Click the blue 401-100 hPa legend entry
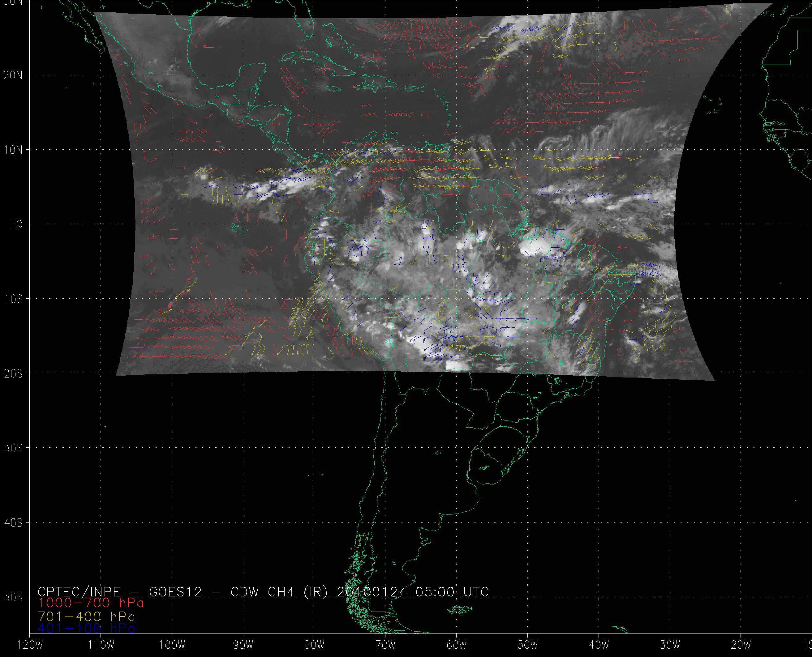Screen dimensions: 812x657 [87, 628]
